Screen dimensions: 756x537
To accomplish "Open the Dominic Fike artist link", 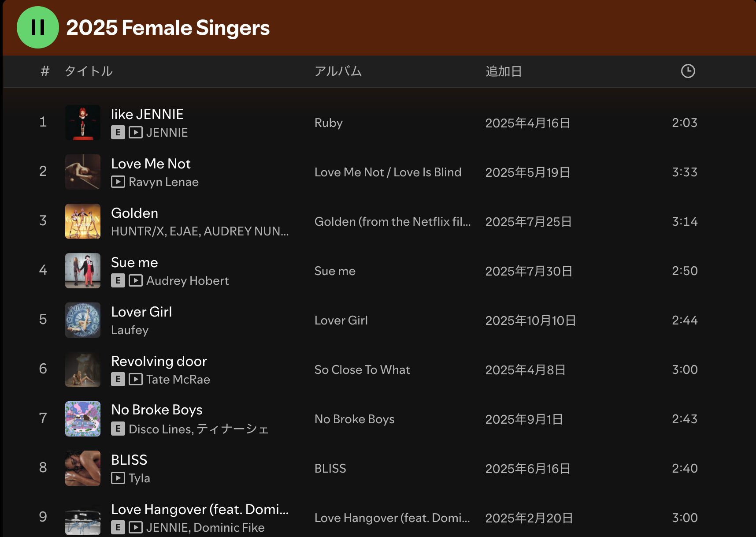I will [229, 528].
